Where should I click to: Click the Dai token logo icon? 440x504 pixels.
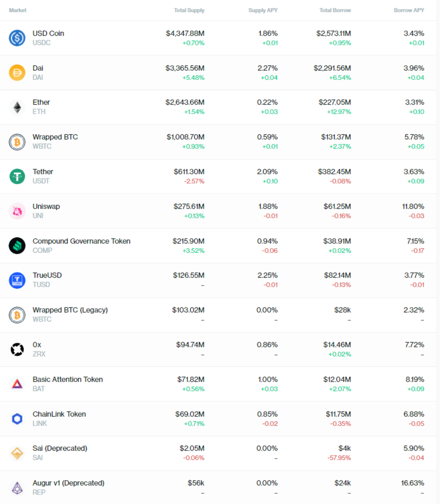[17, 72]
